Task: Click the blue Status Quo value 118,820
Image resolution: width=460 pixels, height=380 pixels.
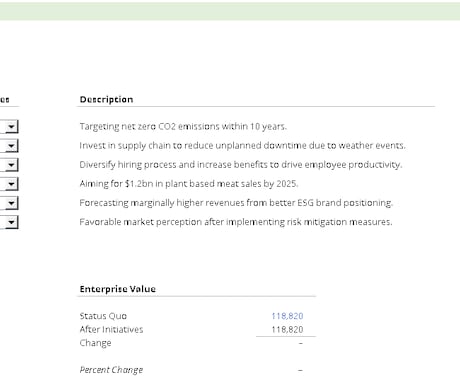Action: 287,316
